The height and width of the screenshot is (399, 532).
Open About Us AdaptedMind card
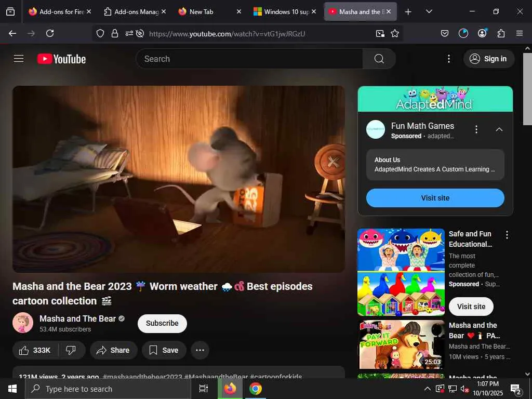[x=435, y=165]
